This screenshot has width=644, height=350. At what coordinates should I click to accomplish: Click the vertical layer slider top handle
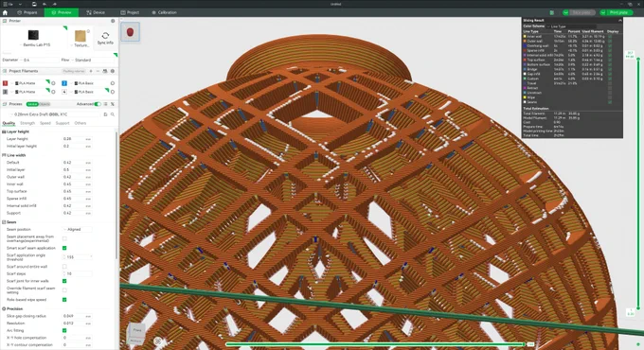point(638,60)
